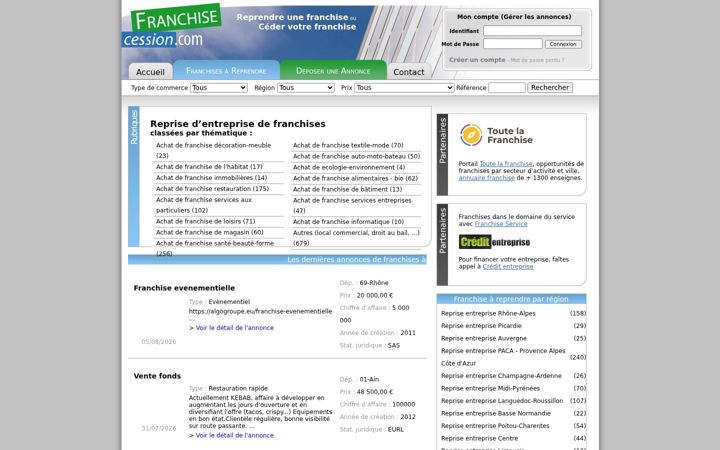This screenshot has height=450, width=720.
Task: Focus the Référence input field
Action: click(507, 88)
